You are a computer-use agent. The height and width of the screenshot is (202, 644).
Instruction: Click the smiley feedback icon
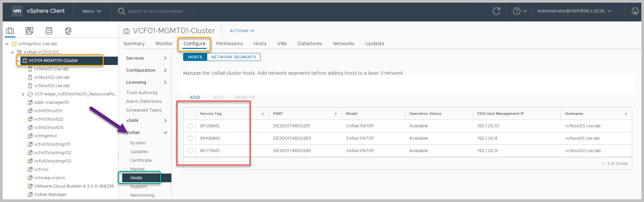[x=635, y=11]
